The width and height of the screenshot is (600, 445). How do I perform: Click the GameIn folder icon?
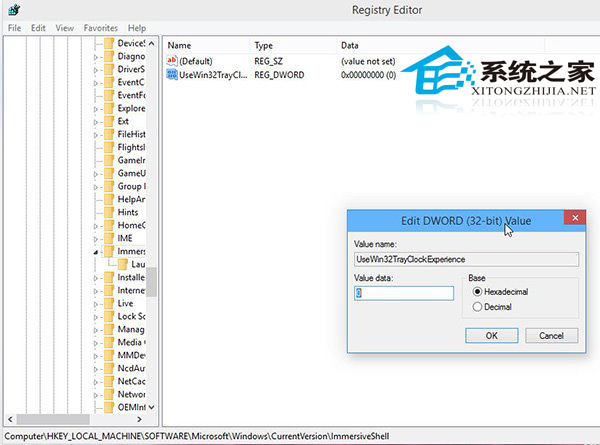pos(109,160)
